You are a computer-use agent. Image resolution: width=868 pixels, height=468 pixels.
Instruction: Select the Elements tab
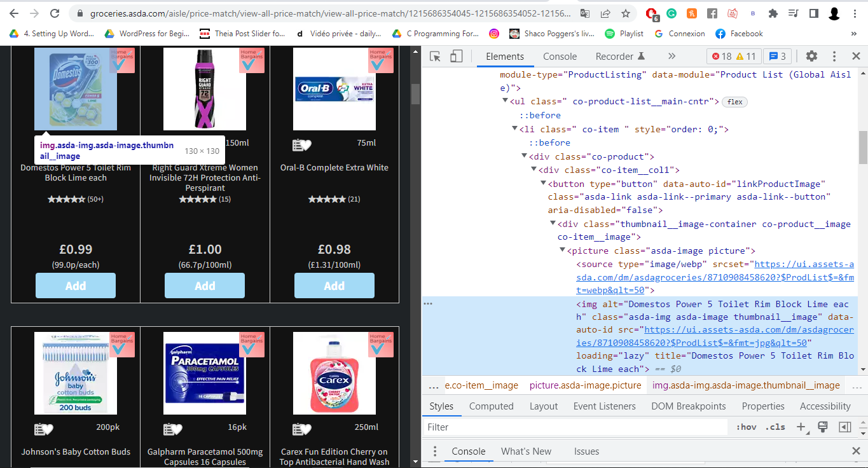pyautogui.click(x=505, y=57)
